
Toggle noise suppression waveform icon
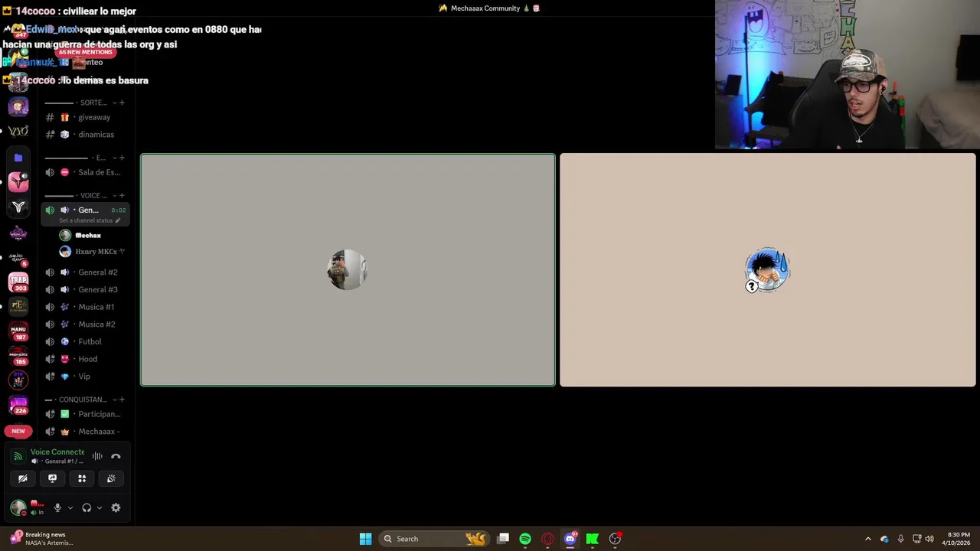click(97, 456)
